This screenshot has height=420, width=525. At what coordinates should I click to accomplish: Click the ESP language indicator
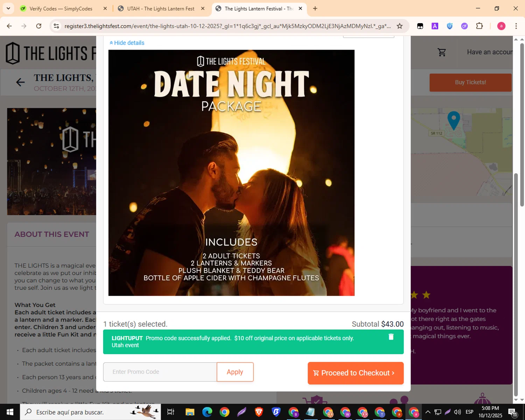[469, 412]
